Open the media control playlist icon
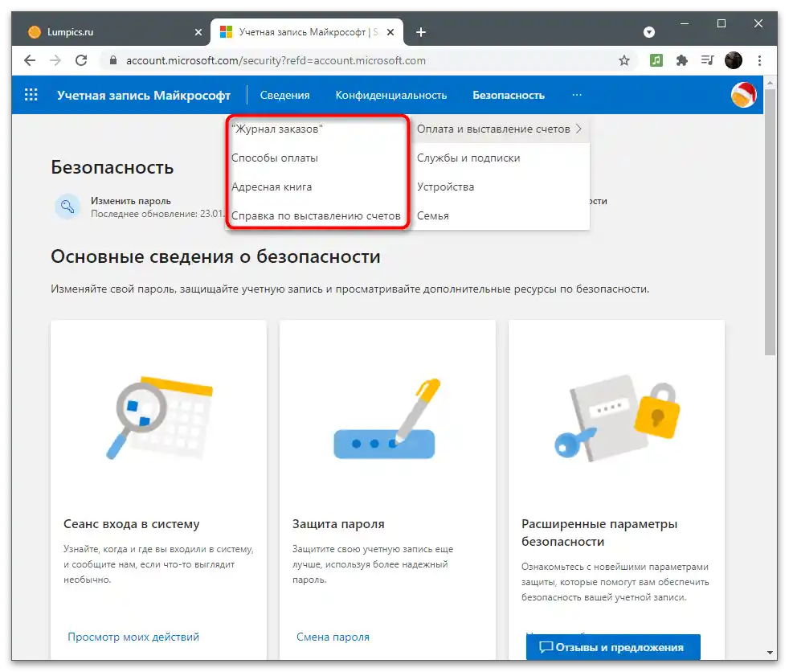The image size is (789, 672). coord(708,60)
